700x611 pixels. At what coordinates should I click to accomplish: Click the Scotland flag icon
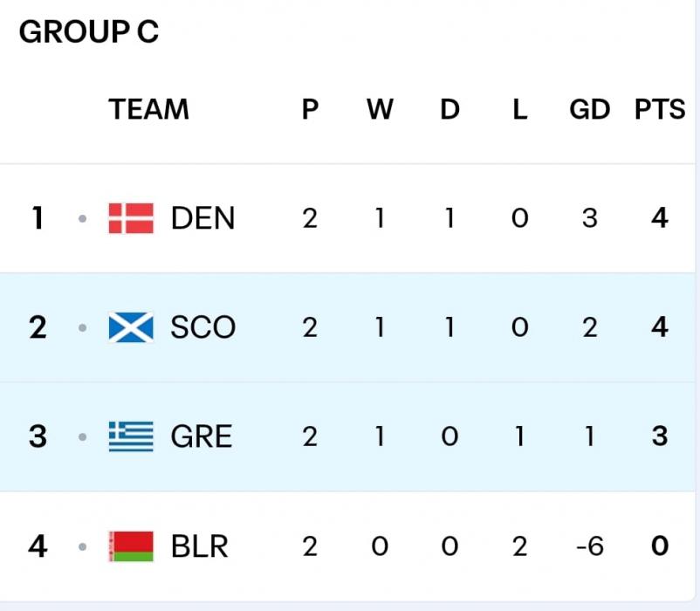click(x=131, y=327)
